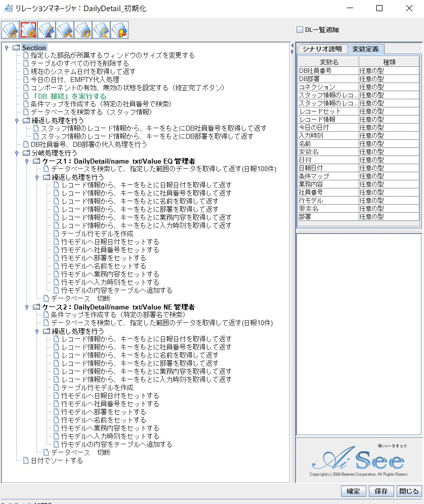
Task: Click document icon beside テーブルのすべての行を削除する
Action: coord(26,63)
